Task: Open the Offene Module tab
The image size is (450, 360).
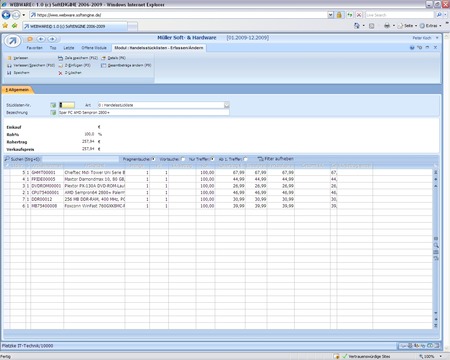Action: 94,48
